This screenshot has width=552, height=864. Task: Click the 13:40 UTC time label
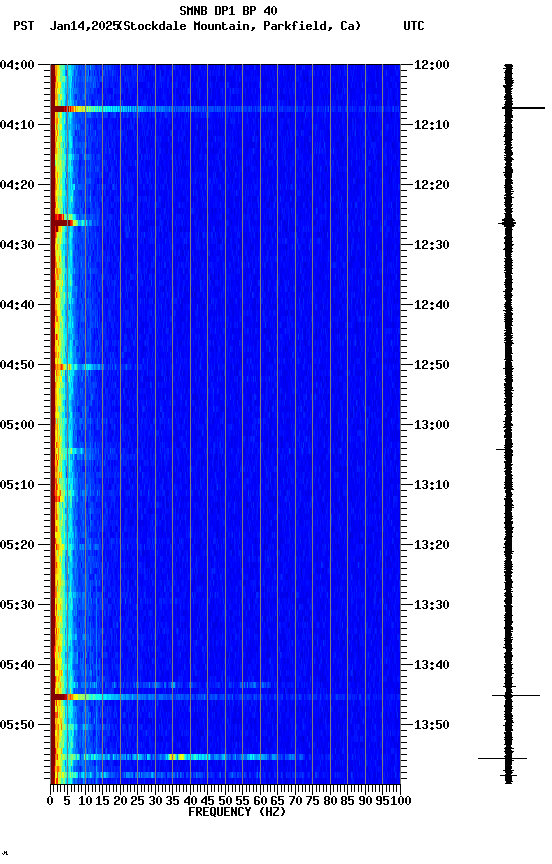click(x=432, y=665)
